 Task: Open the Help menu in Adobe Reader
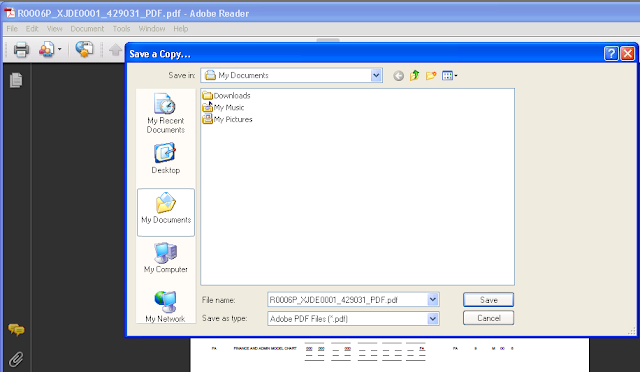(180, 29)
